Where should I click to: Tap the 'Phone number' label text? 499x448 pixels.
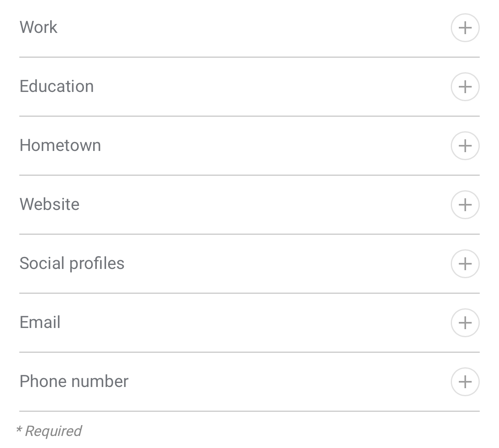point(74,381)
